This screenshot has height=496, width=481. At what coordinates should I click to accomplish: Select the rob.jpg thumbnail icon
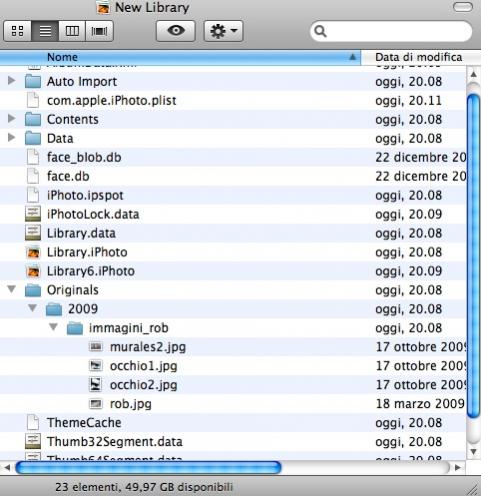click(96, 404)
